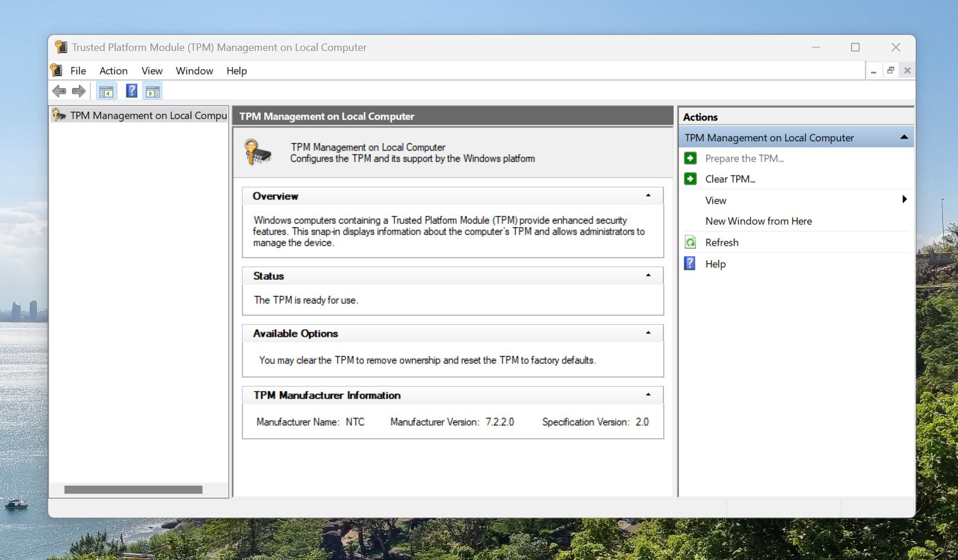Click the Back arrow toolbar icon
Viewport: 958px width, 560px height.
[59, 91]
